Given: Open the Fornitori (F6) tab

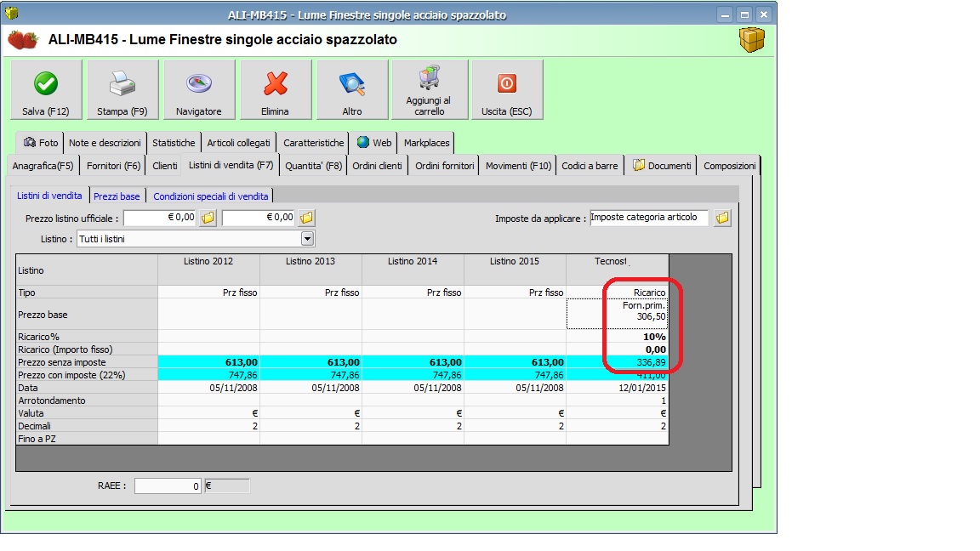Looking at the screenshot, I should point(113,166).
